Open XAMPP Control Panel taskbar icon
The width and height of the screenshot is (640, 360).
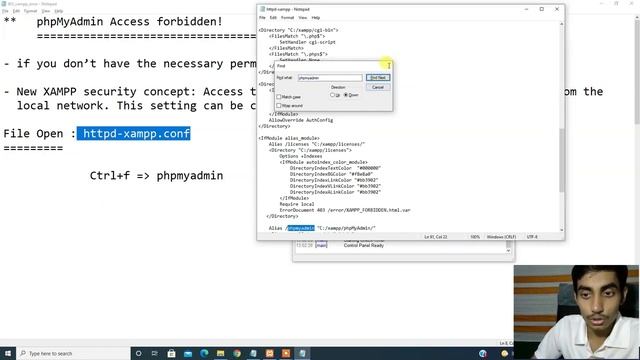pyautogui.click(x=269, y=353)
